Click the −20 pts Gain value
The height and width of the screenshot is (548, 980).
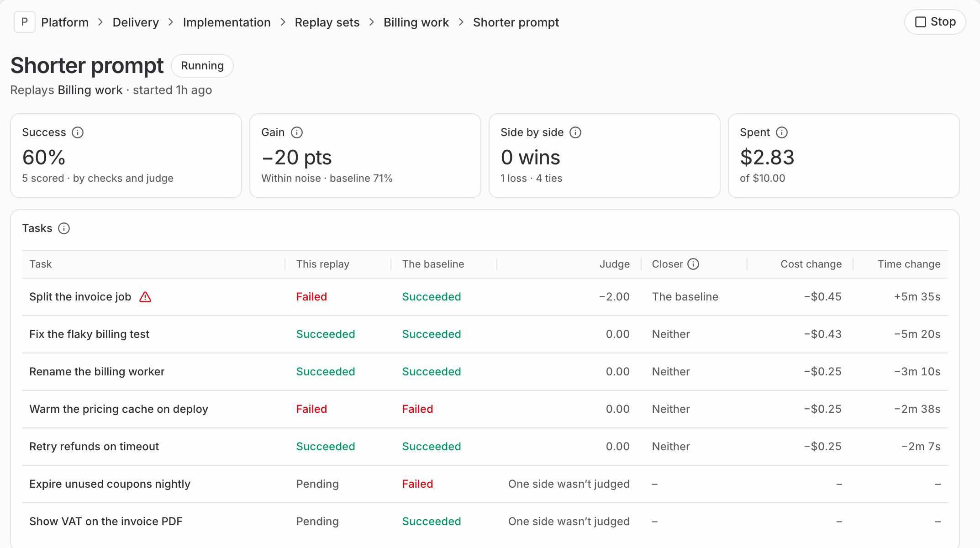(x=296, y=158)
